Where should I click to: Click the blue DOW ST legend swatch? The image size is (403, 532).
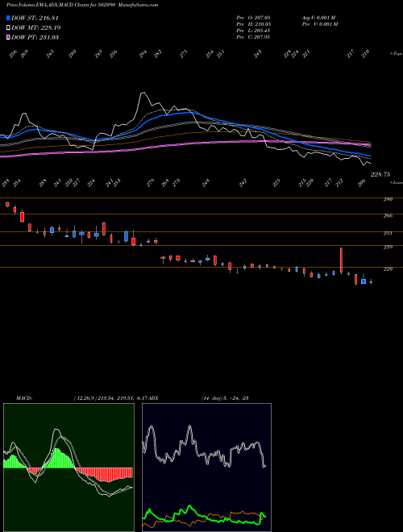tap(8, 18)
